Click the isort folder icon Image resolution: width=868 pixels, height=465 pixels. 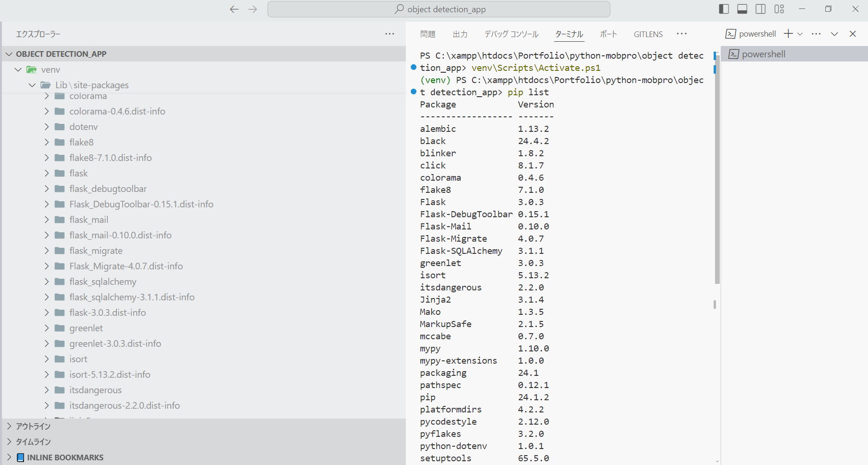pyautogui.click(x=60, y=359)
